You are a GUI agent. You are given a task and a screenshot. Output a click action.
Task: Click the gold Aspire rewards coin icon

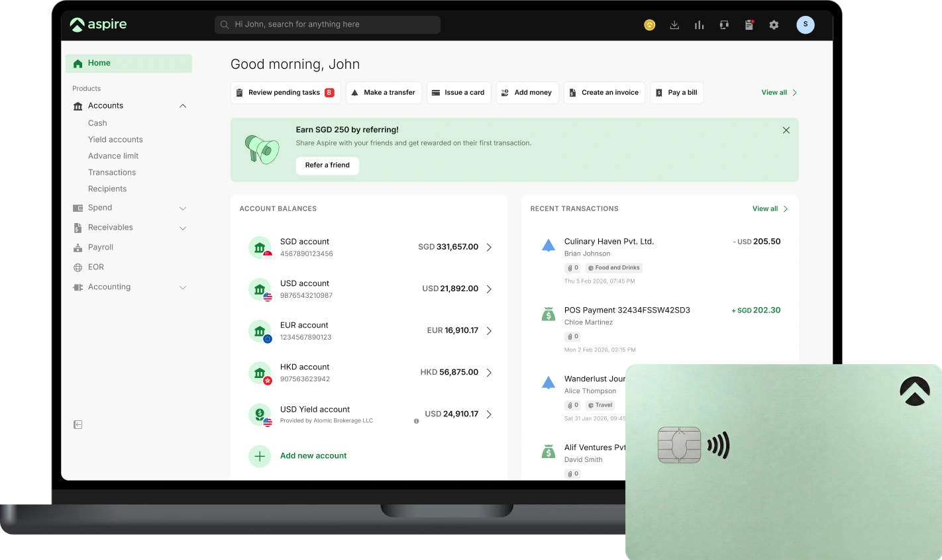click(x=650, y=25)
